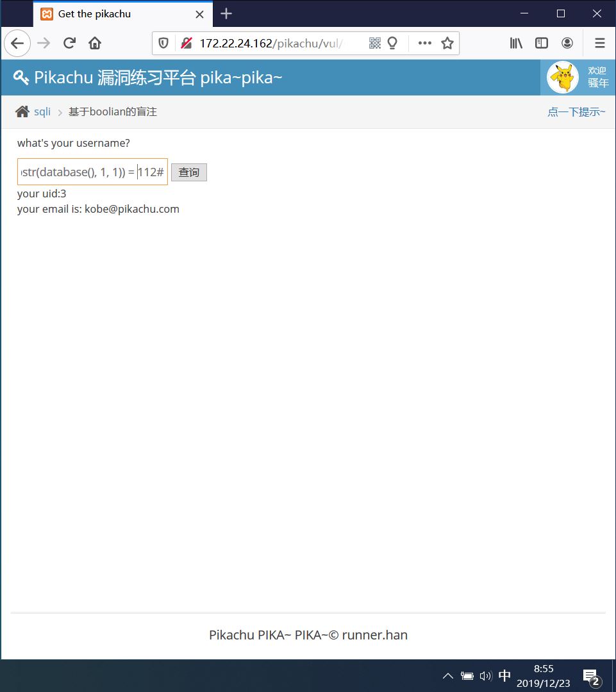Click the QR code icon in address bar
The image size is (616, 692).
point(374,44)
